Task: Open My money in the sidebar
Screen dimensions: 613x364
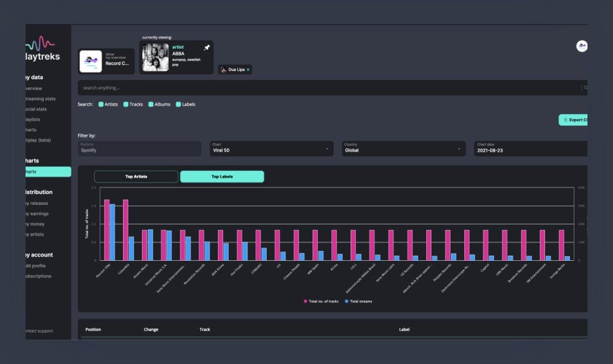Action: (35, 224)
